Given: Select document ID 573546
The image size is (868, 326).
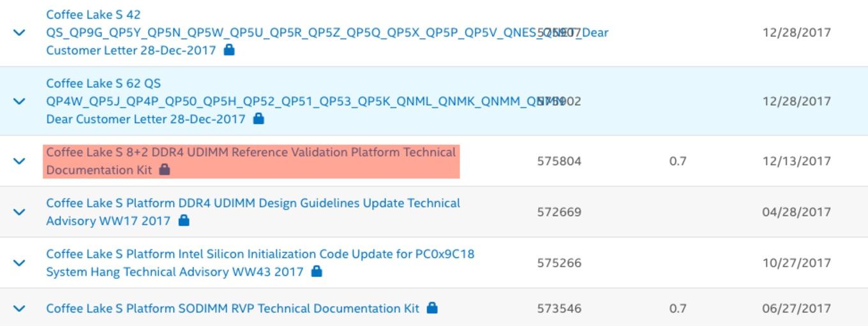Looking at the screenshot, I should 559,309.
